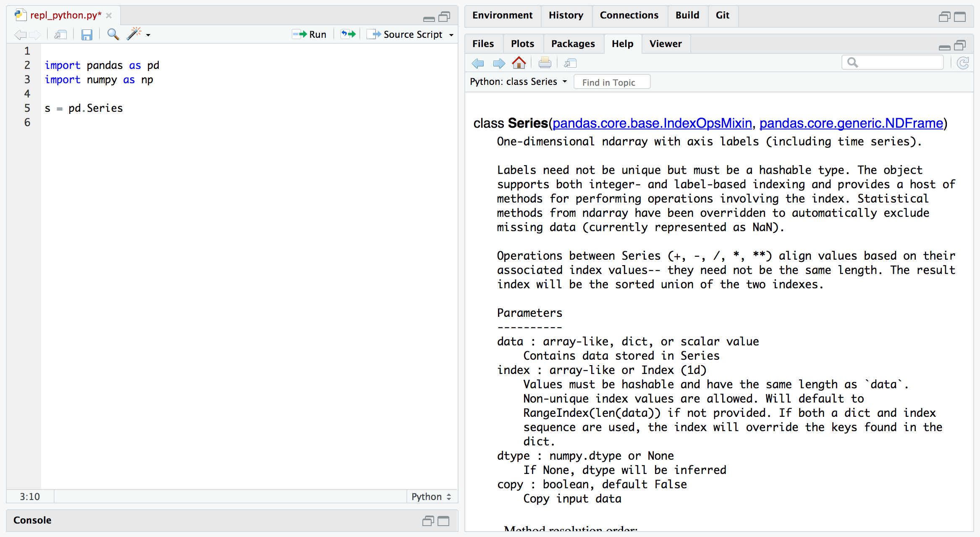Run the selected line
This screenshot has height=537, width=980.
click(309, 34)
